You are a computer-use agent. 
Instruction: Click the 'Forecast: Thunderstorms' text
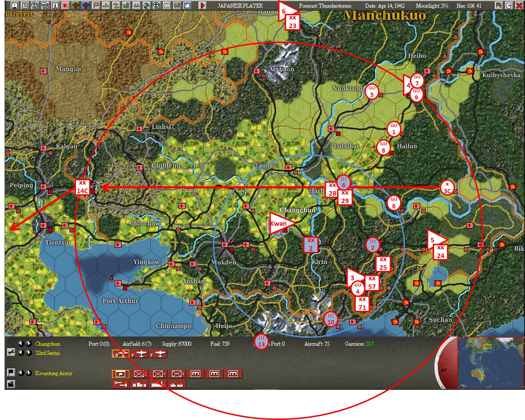[x=325, y=6]
